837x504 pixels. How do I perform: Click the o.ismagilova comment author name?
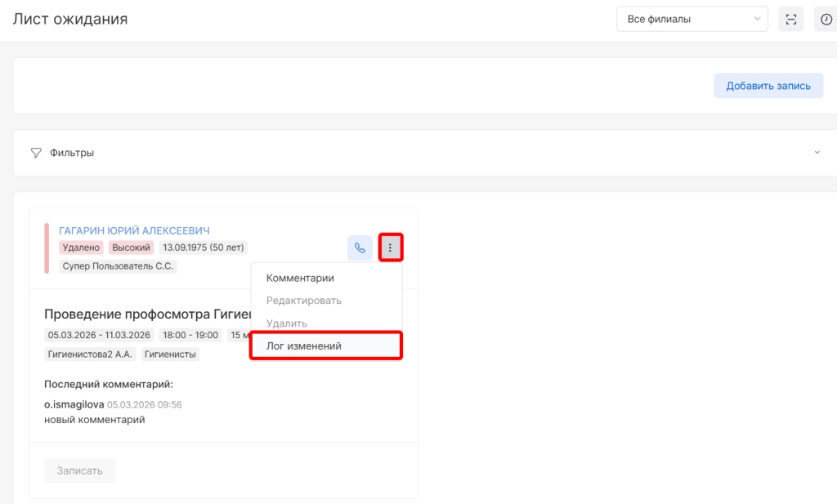pyautogui.click(x=74, y=404)
